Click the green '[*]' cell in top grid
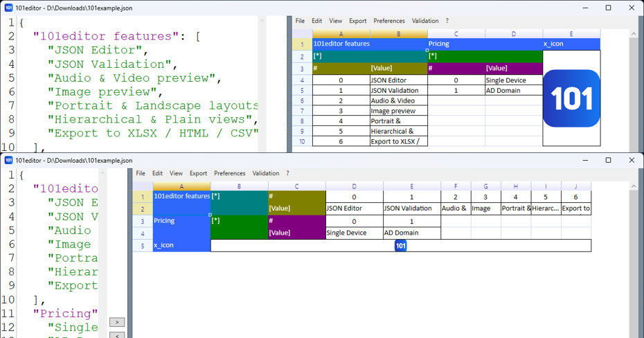 485,56
